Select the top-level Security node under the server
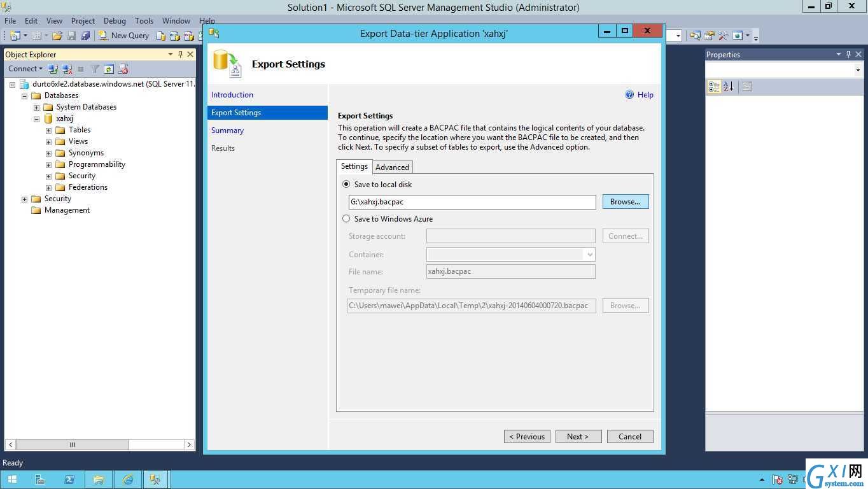This screenshot has width=868, height=489. (58, 199)
